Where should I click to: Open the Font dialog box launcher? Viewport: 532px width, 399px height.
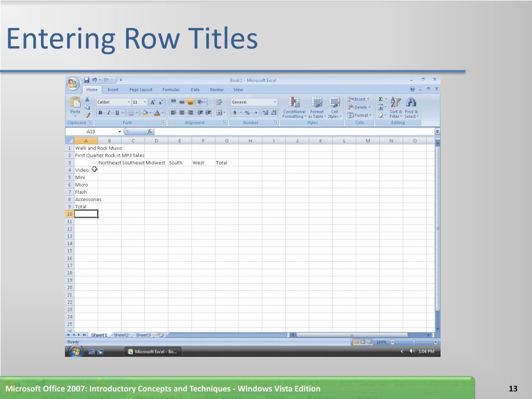(163, 123)
